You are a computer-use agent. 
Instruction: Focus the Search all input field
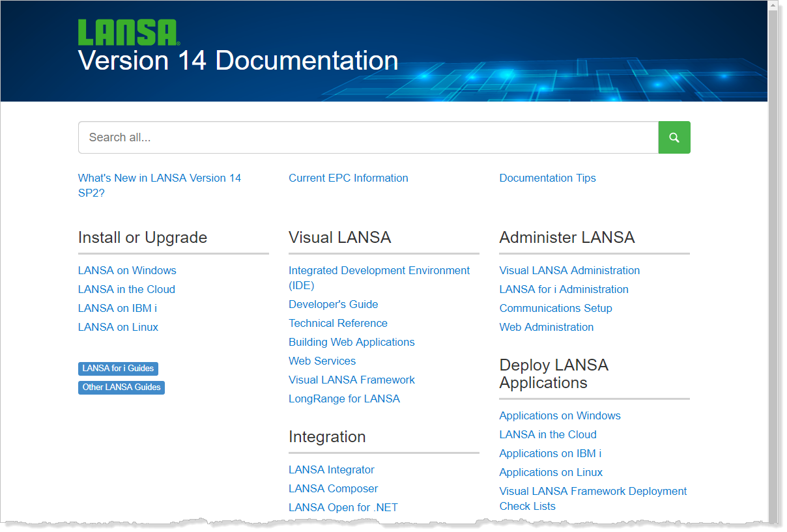368,137
